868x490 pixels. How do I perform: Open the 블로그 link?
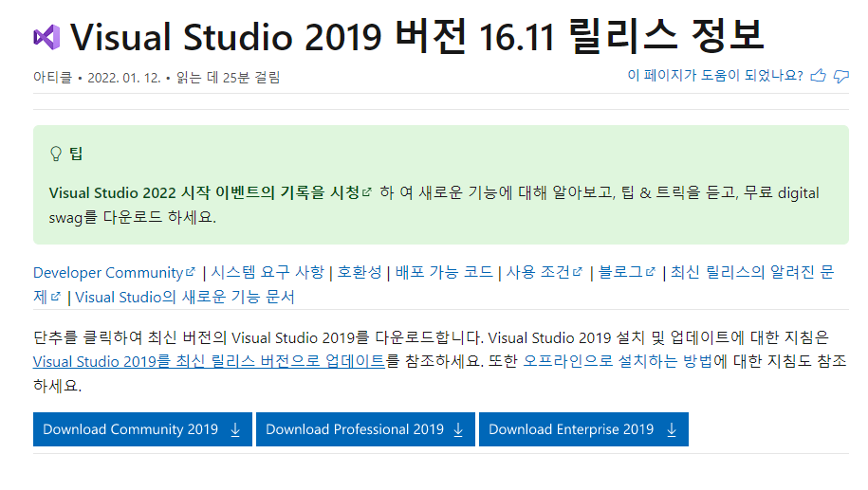tap(627, 273)
